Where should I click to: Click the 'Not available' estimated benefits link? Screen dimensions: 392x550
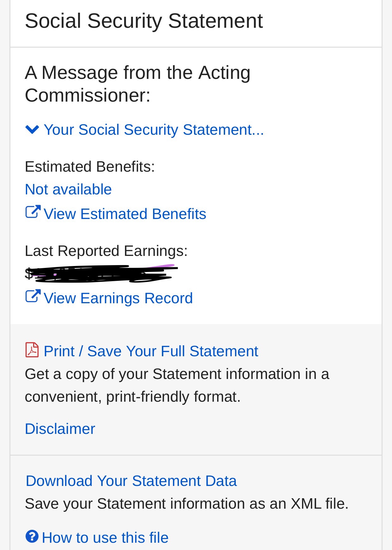[68, 189]
